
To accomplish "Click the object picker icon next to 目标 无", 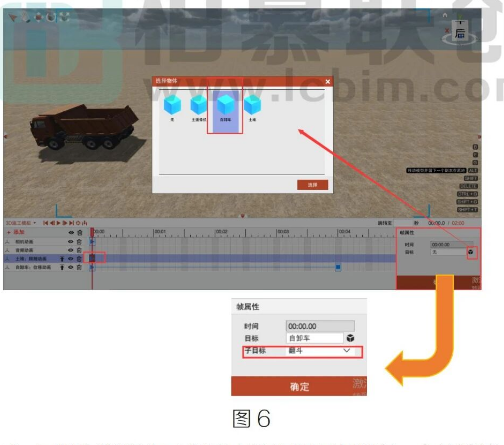I will point(471,252).
